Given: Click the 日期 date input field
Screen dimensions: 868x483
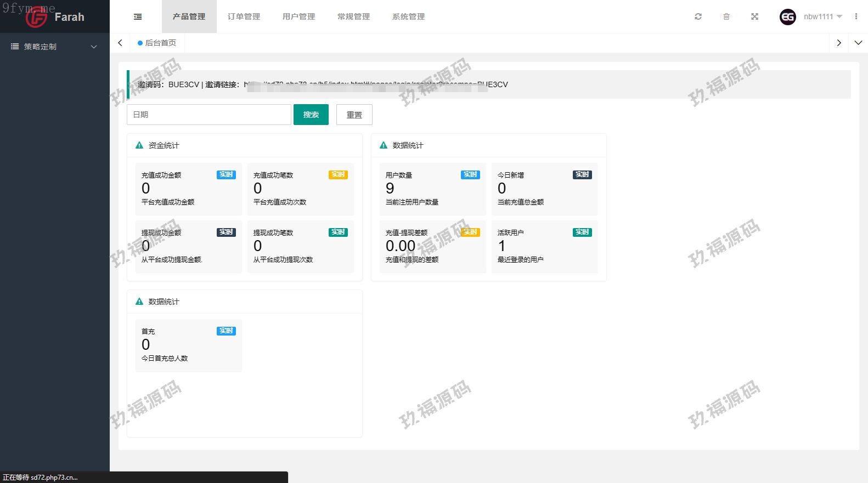Looking at the screenshot, I should [208, 115].
